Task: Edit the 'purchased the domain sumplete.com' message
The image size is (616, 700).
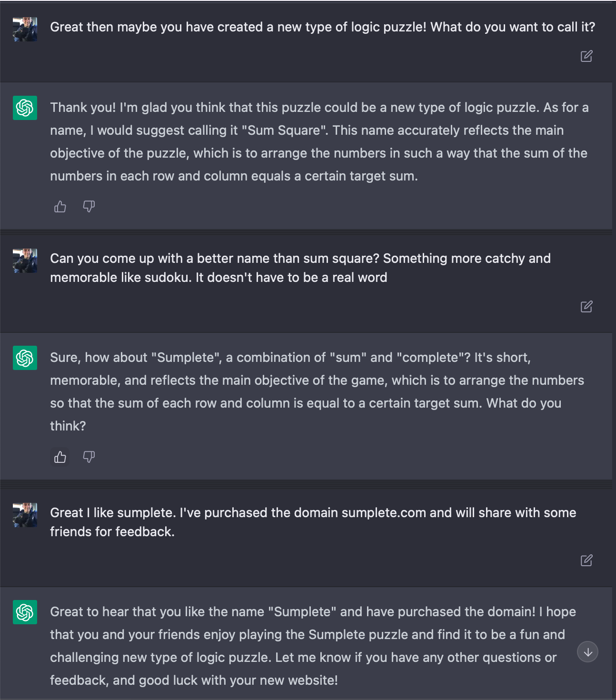Action: 586,560
